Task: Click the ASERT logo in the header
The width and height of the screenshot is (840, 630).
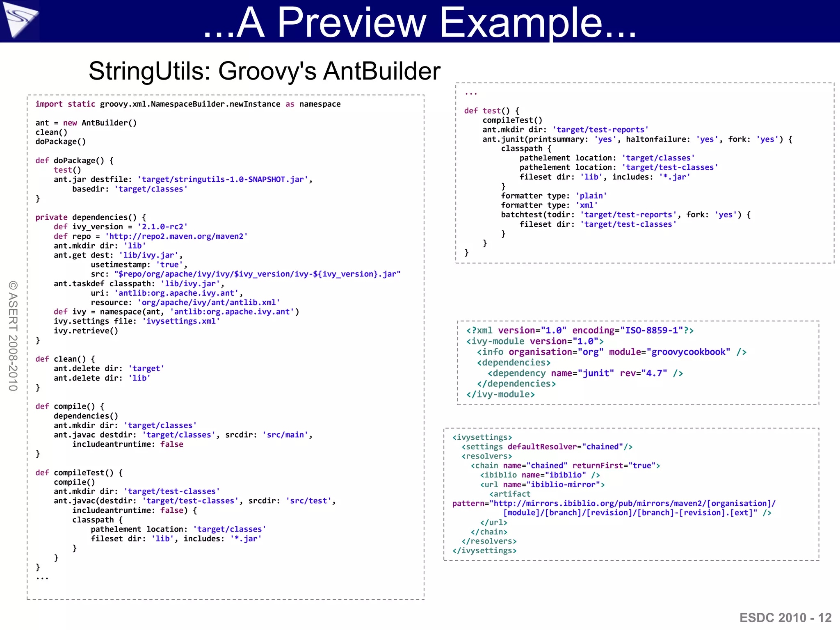Action: pyautogui.click(x=20, y=20)
